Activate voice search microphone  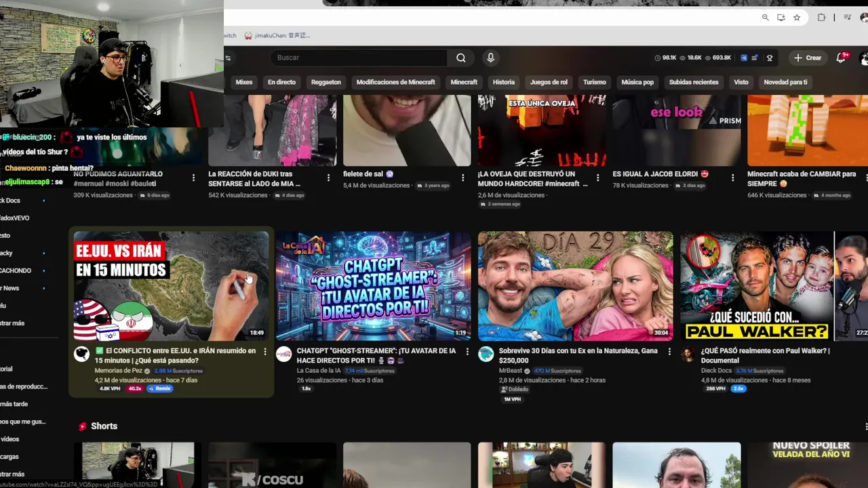tap(490, 58)
